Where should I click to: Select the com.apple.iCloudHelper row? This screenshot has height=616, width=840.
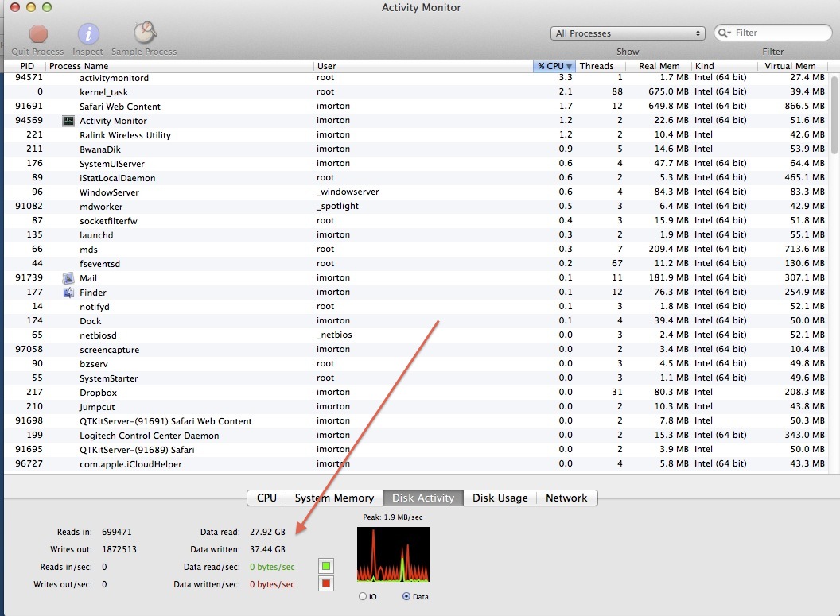[x=416, y=464]
